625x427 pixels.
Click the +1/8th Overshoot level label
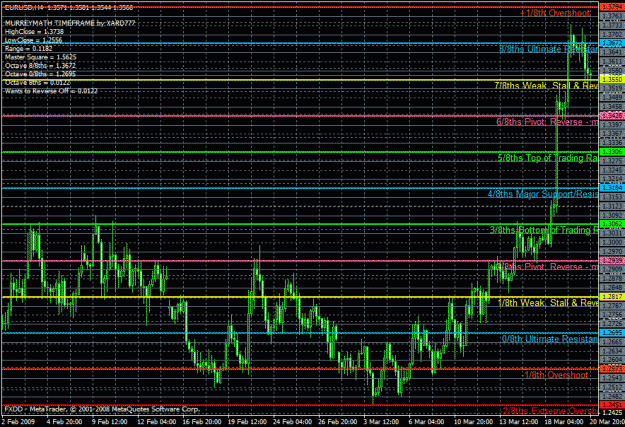point(555,13)
